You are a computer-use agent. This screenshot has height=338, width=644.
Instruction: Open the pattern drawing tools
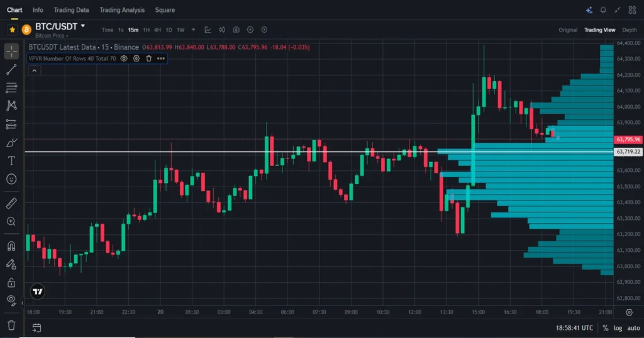(11, 106)
